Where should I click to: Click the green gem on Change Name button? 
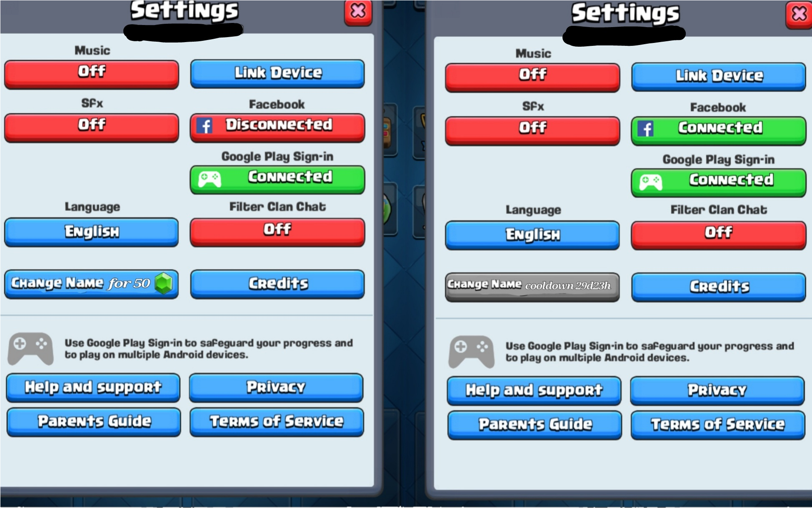(x=163, y=283)
